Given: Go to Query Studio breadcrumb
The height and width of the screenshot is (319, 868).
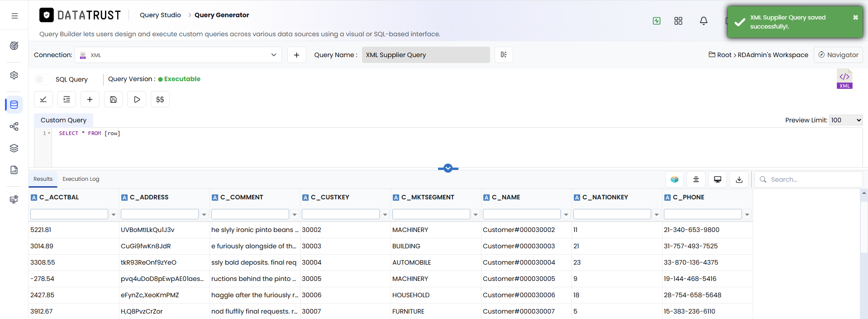Looking at the screenshot, I should [x=160, y=15].
